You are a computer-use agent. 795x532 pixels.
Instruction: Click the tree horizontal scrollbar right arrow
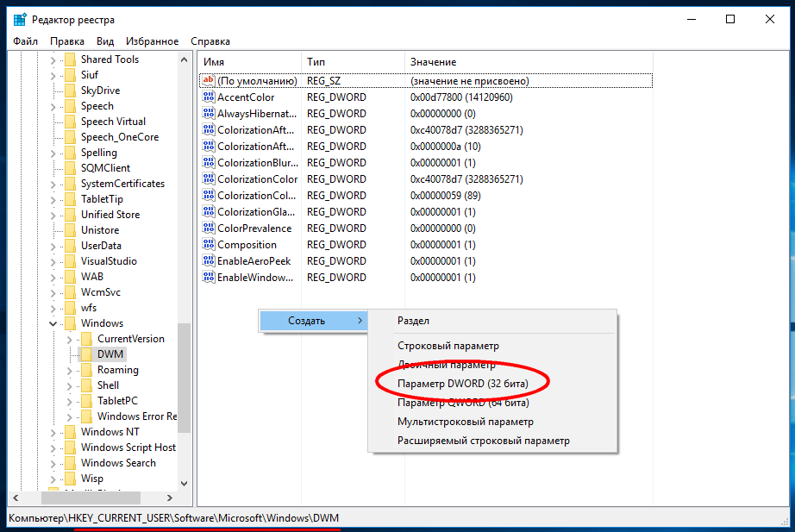(x=170, y=498)
